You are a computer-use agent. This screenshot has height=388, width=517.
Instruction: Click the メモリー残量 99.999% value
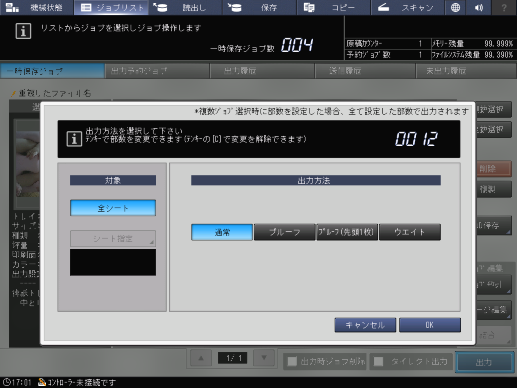tap(498, 43)
